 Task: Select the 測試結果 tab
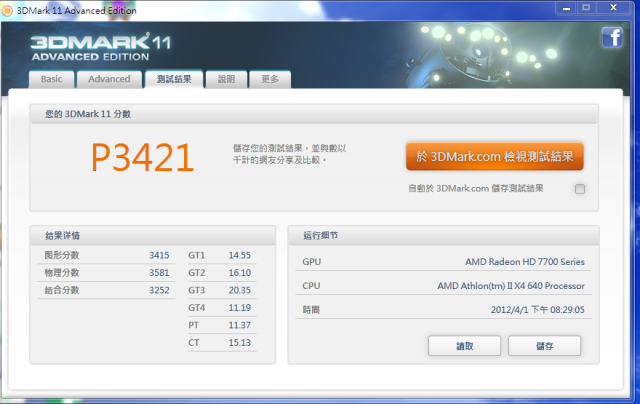pyautogui.click(x=174, y=79)
